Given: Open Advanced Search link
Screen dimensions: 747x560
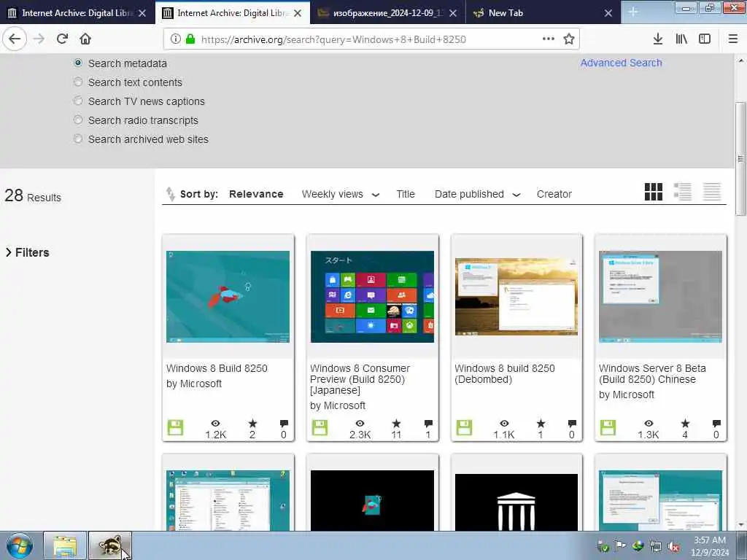Looking at the screenshot, I should (622, 63).
